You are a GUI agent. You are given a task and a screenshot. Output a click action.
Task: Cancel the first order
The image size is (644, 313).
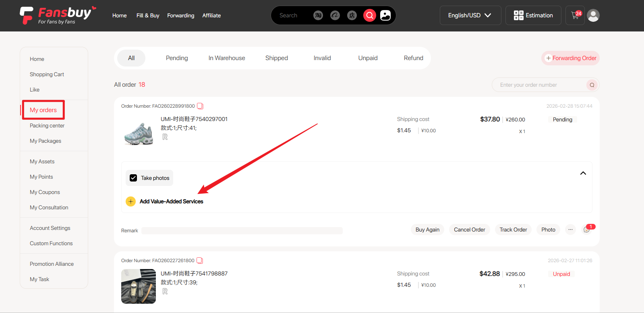click(470, 230)
